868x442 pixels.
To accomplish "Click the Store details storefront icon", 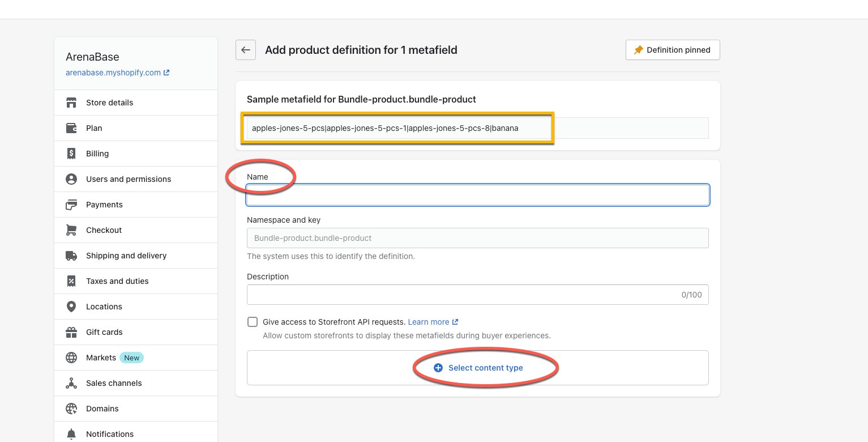I will pyautogui.click(x=71, y=103).
